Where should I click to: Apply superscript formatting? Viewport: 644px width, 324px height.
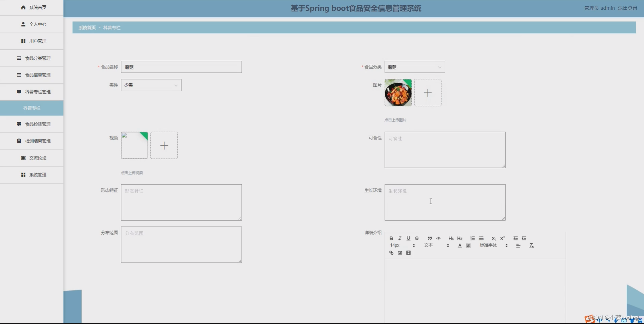pyautogui.click(x=502, y=238)
